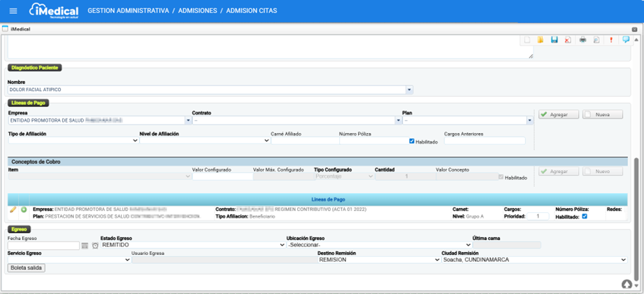Image resolution: width=644 pixels, height=294 pixels.
Task: Open the blue chat bubble icon
Action: click(x=626, y=41)
